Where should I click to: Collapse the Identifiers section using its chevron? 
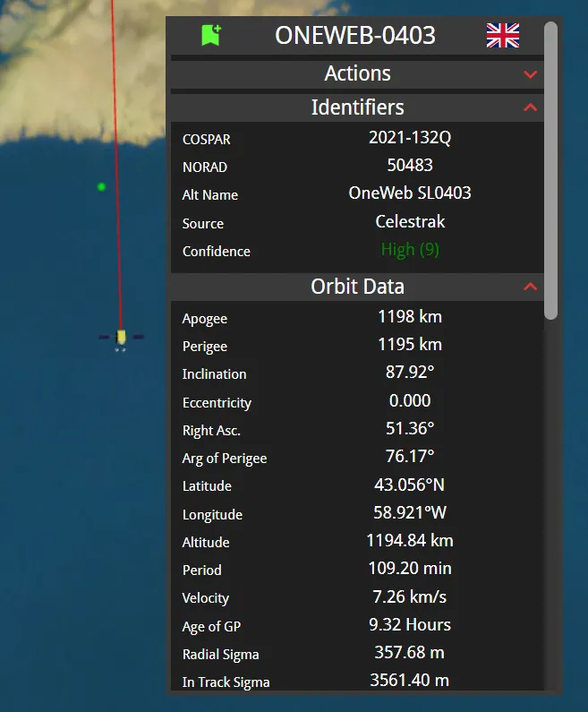tap(530, 107)
